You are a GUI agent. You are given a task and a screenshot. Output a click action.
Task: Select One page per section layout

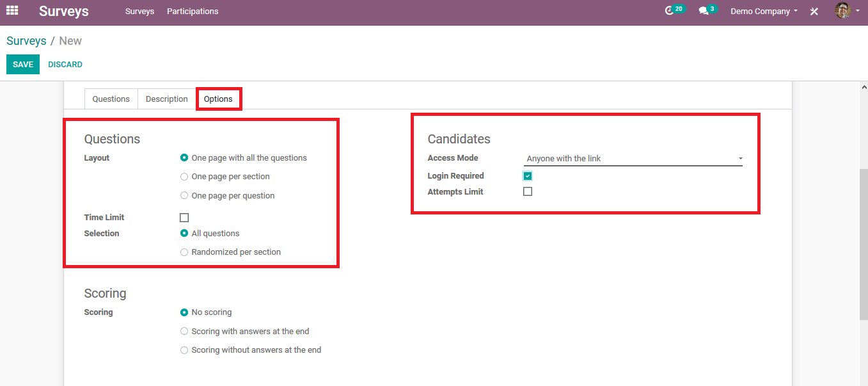pyautogui.click(x=184, y=177)
